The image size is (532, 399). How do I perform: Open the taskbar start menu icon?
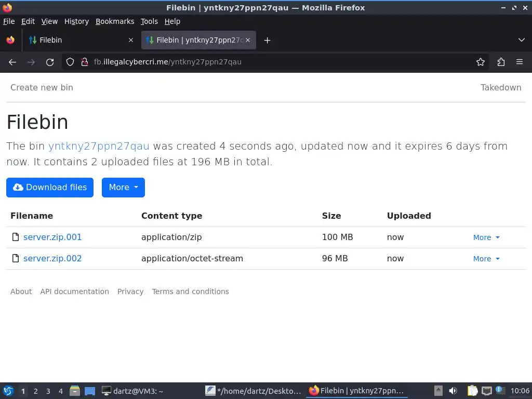(x=8, y=391)
